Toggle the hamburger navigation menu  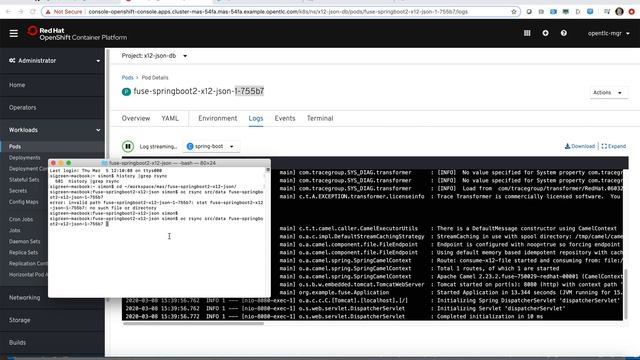point(13,33)
